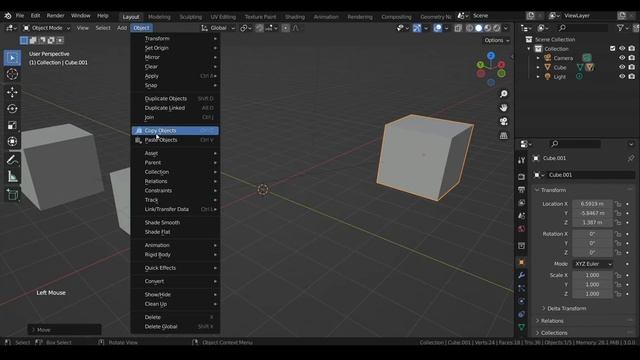
Task: Expand the Camera tree item
Action: (x=538, y=58)
